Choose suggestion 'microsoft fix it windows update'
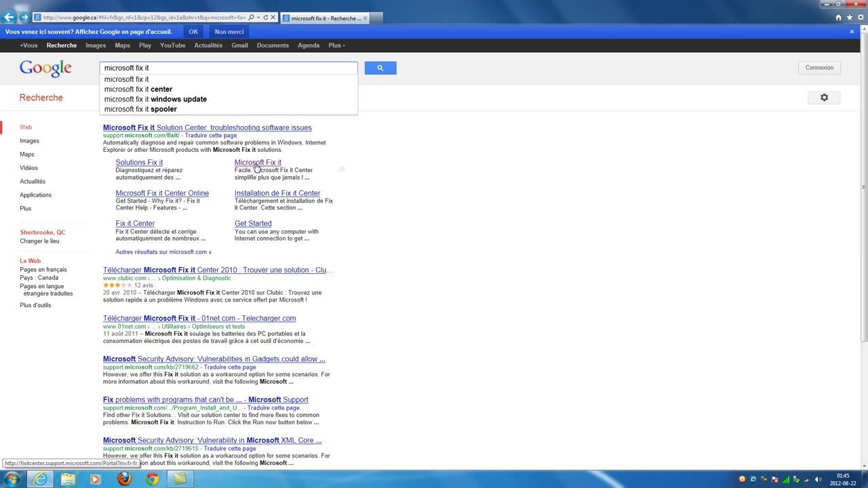This screenshot has height=488, width=868. point(229,99)
